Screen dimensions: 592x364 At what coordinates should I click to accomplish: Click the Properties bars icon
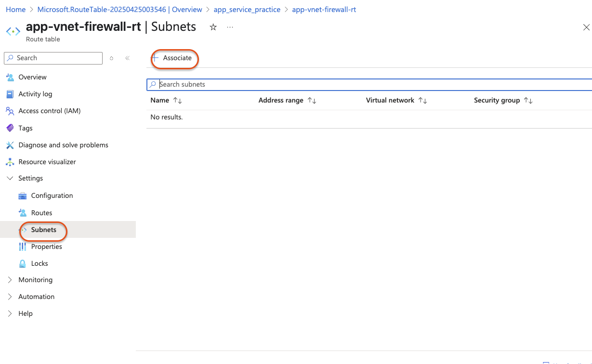tap(22, 247)
